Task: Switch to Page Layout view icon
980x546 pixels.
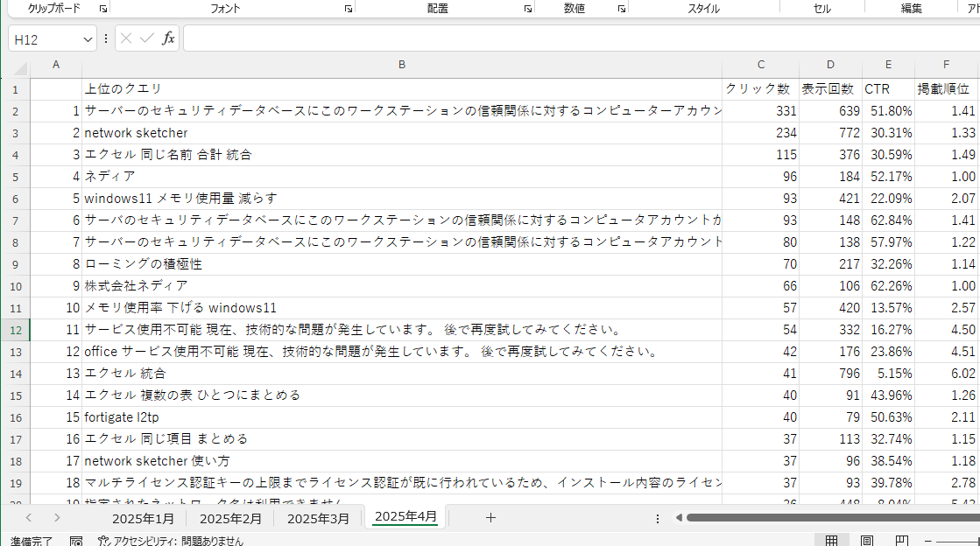Action: (867, 539)
